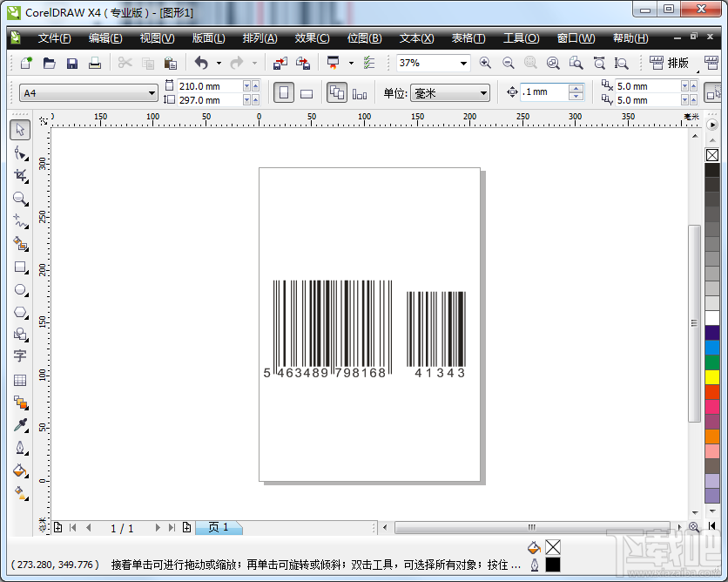Increase page height 297.0 mm spinner
The width and height of the screenshot is (728, 582).
255,100
